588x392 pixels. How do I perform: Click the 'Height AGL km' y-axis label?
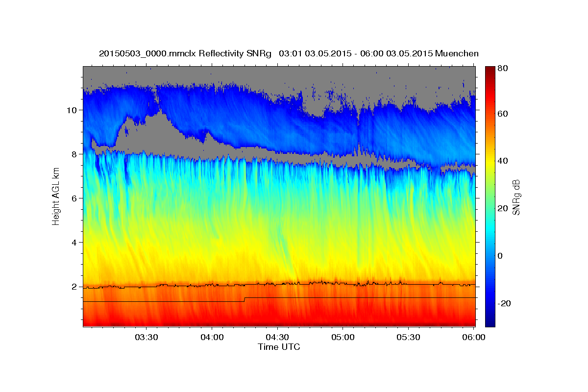tap(56, 196)
